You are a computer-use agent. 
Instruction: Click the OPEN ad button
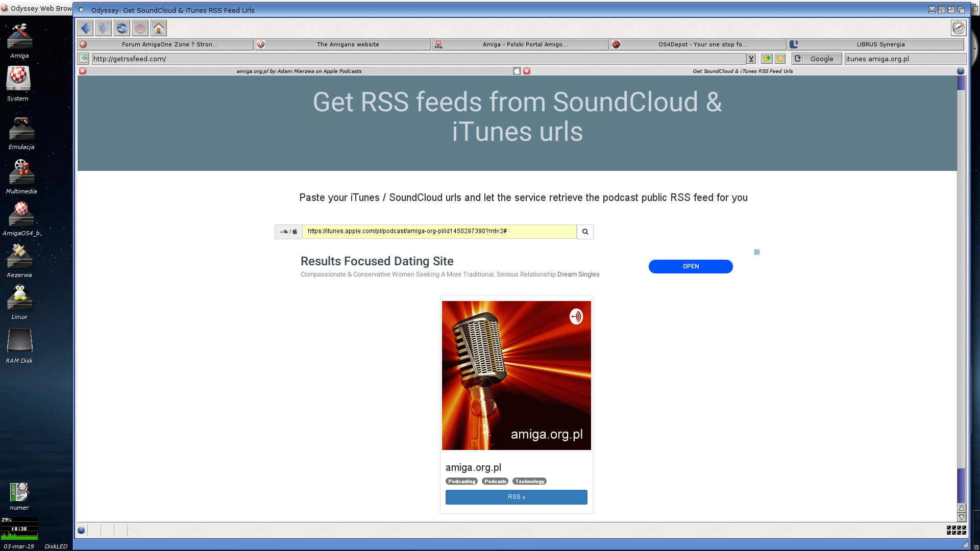[x=691, y=266]
